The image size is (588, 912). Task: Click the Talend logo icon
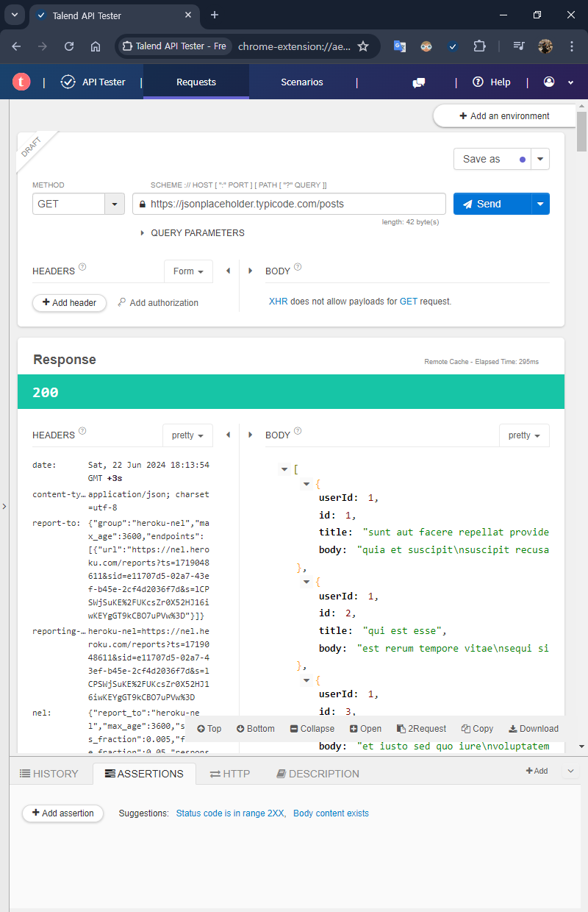point(22,82)
